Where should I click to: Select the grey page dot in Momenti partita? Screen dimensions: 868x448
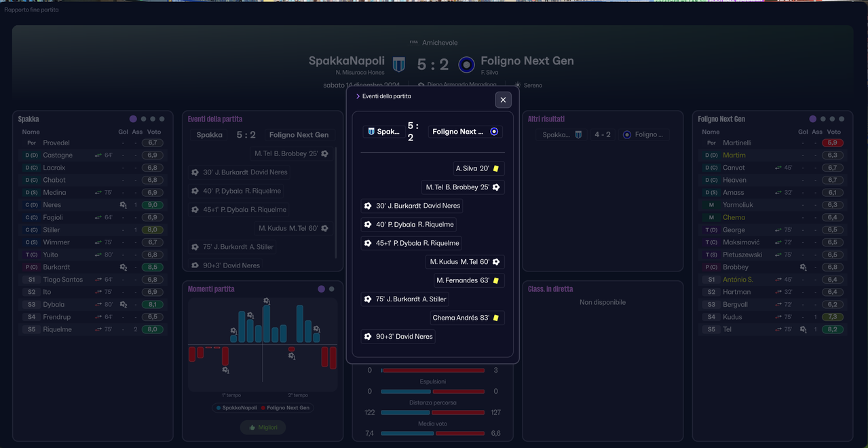click(x=332, y=289)
